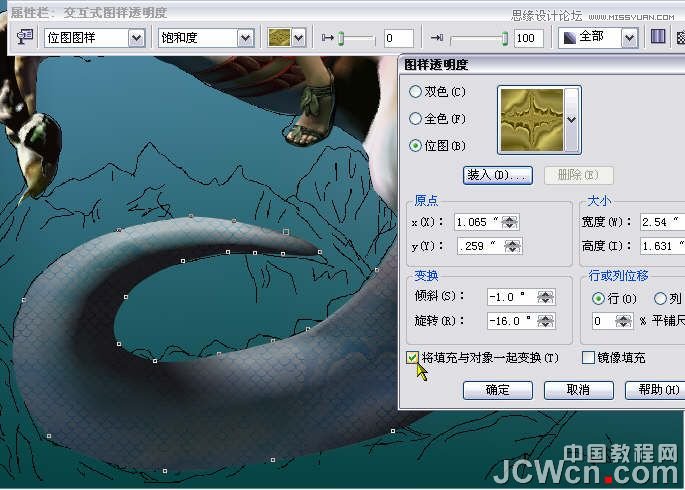This screenshot has height=490, width=685.
Task: Click the edit transparency icon in property bar
Action: 24,37
